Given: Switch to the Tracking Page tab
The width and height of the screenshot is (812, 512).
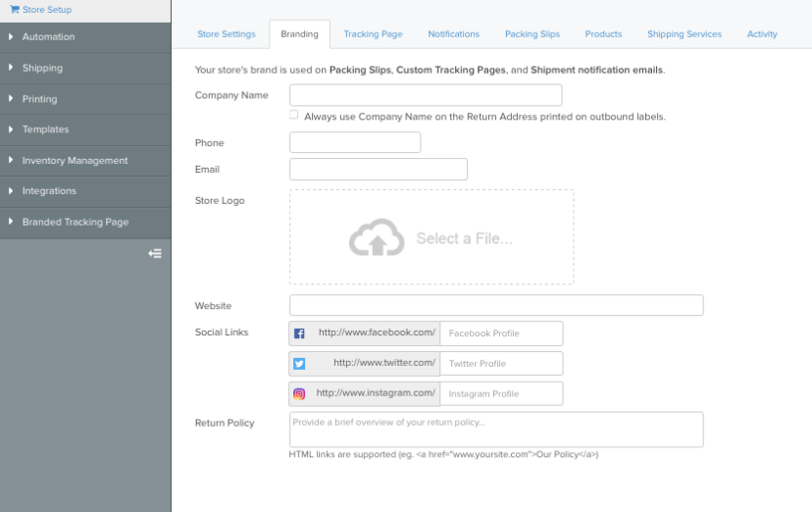Looking at the screenshot, I should click(374, 34).
